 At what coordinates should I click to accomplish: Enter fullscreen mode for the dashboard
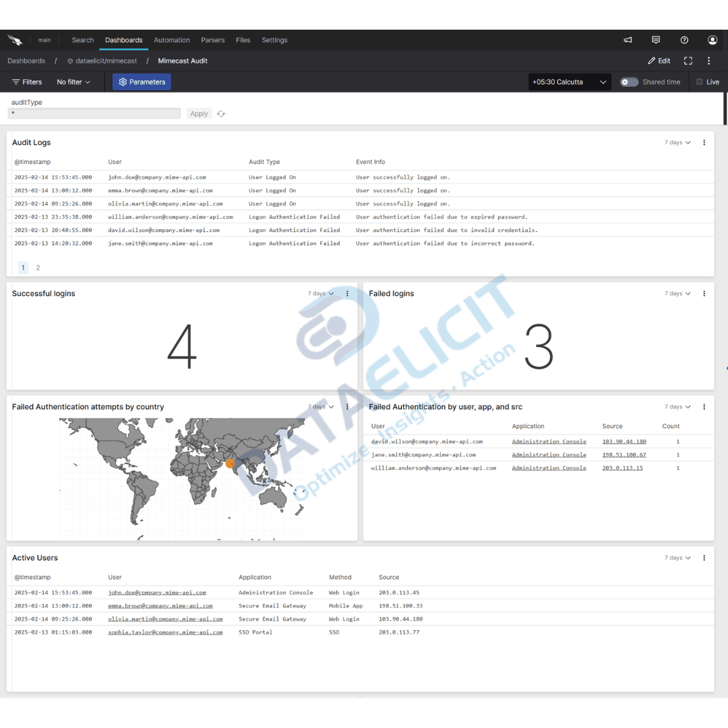(x=688, y=61)
